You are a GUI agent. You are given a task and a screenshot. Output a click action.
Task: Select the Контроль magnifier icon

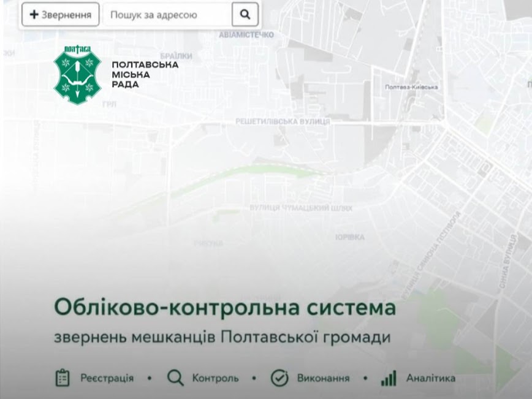175,378
